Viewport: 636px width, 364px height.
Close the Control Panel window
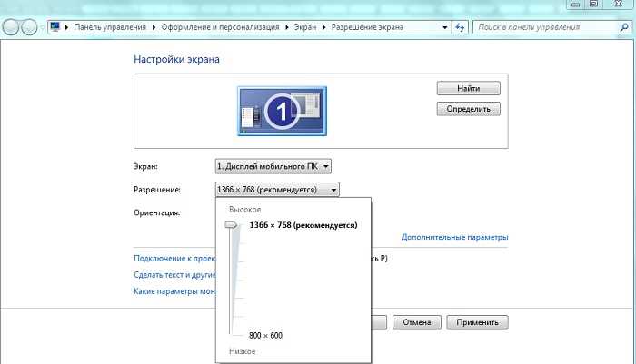point(618,4)
